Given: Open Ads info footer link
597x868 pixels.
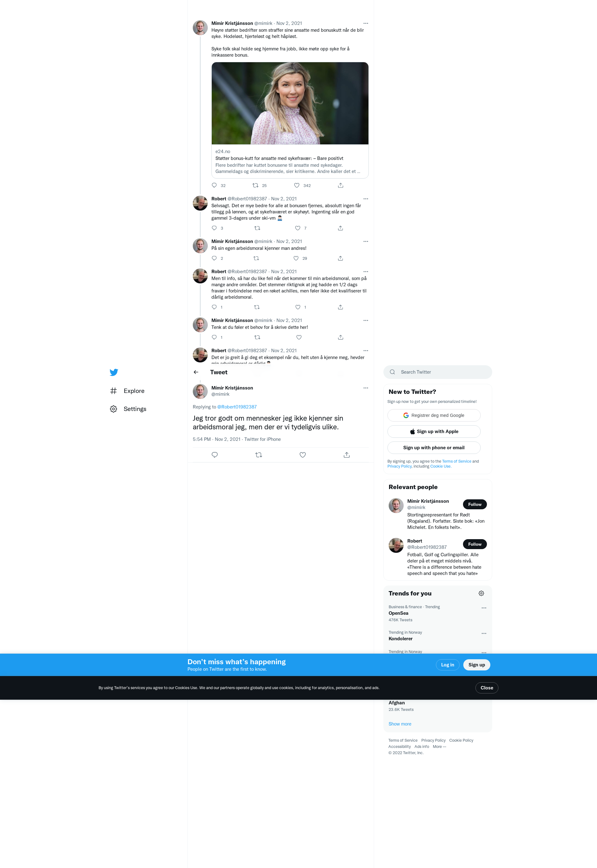Looking at the screenshot, I should [422, 747].
